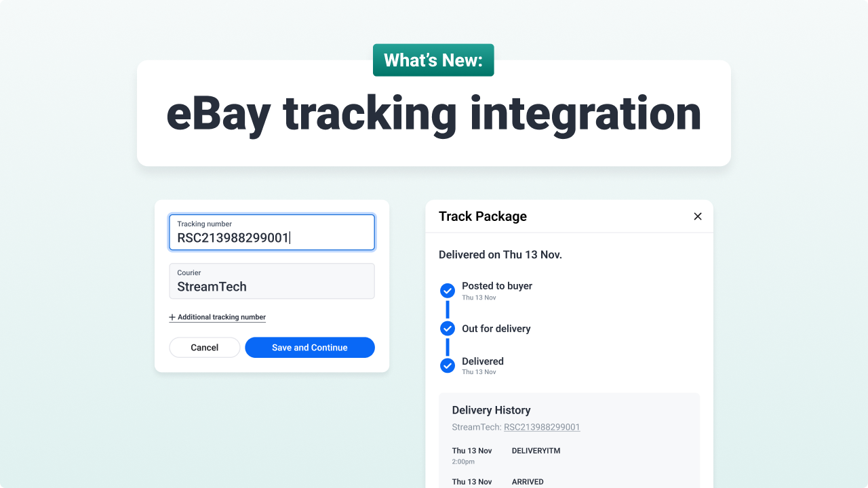The height and width of the screenshot is (488, 868).
Task: Close the Track Package dialog with the X icon
Action: pyautogui.click(x=698, y=216)
